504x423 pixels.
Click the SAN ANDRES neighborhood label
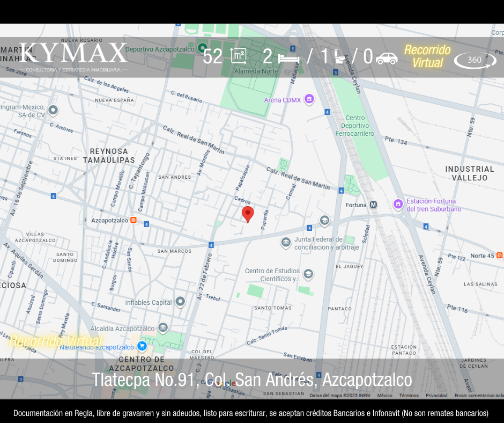point(175,177)
